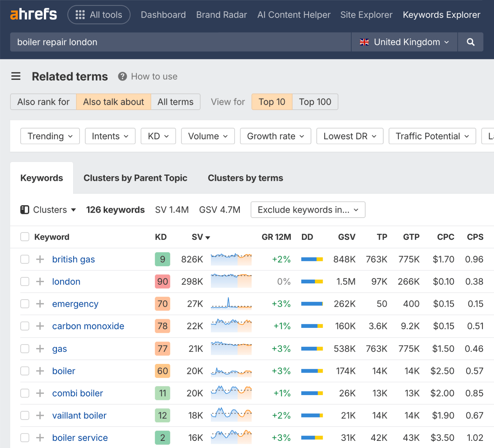494x448 pixels.
Task: Switch to Clusters by Parent Topic tab
Action: (135, 178)
